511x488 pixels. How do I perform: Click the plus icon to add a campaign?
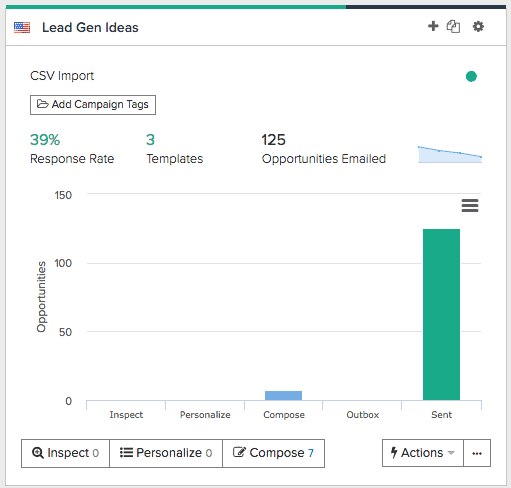click(x=433, y=26)
